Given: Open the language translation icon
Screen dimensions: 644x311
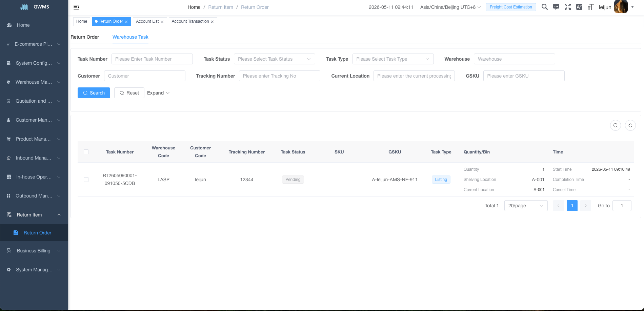Looking at the screenshot, I should pyautogui.click(x=579, y=7).
